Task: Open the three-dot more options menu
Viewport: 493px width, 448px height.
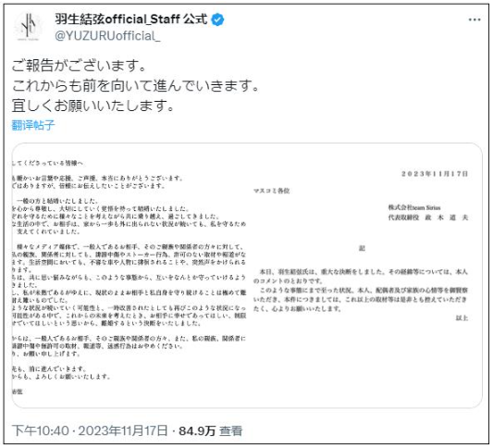Action: 475,19
